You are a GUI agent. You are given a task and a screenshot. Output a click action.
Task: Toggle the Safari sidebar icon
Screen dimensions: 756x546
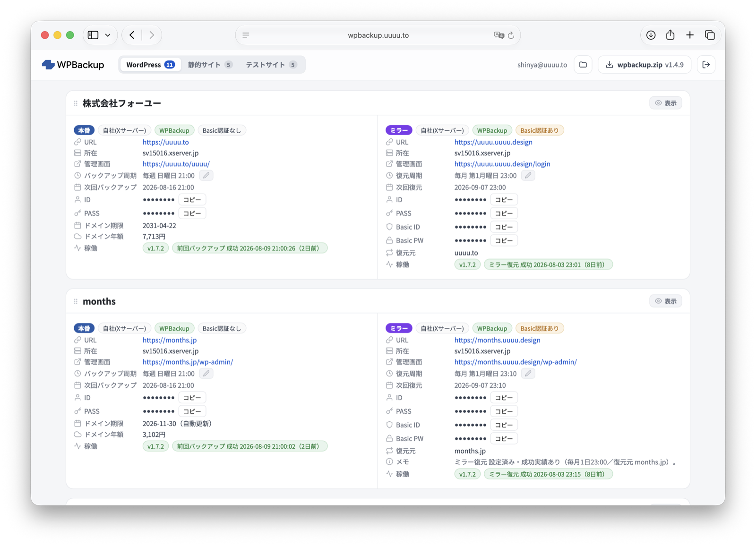tap(93, 35)
